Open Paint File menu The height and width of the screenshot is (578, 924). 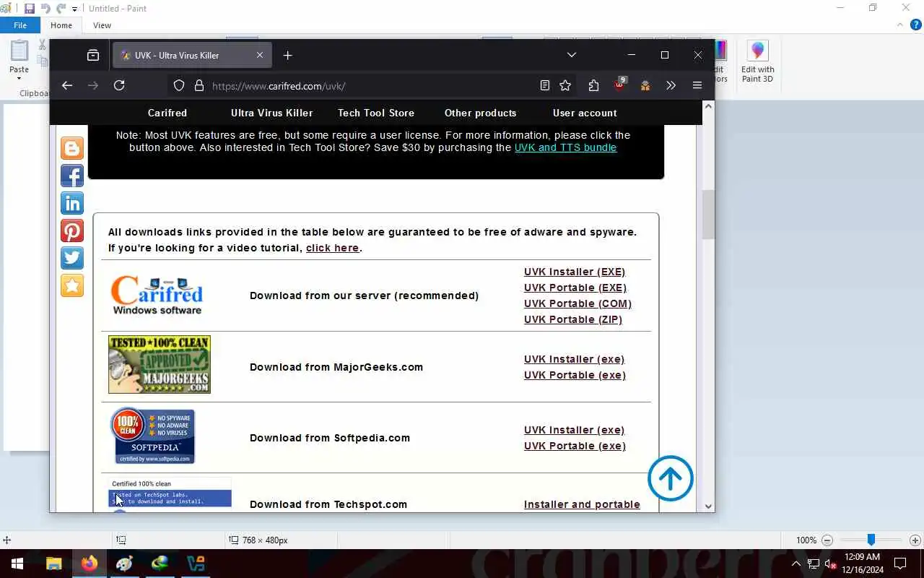pyautogui.click(x=20, y=25)
